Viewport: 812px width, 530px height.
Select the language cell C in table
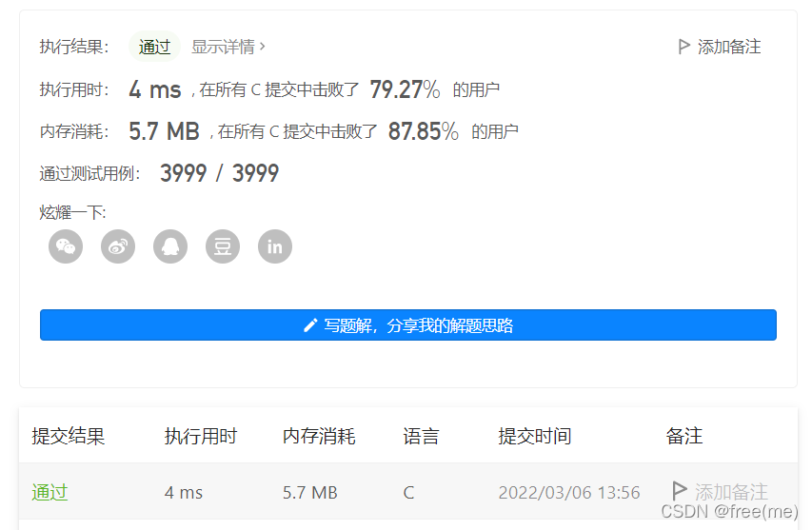point(408,492)
